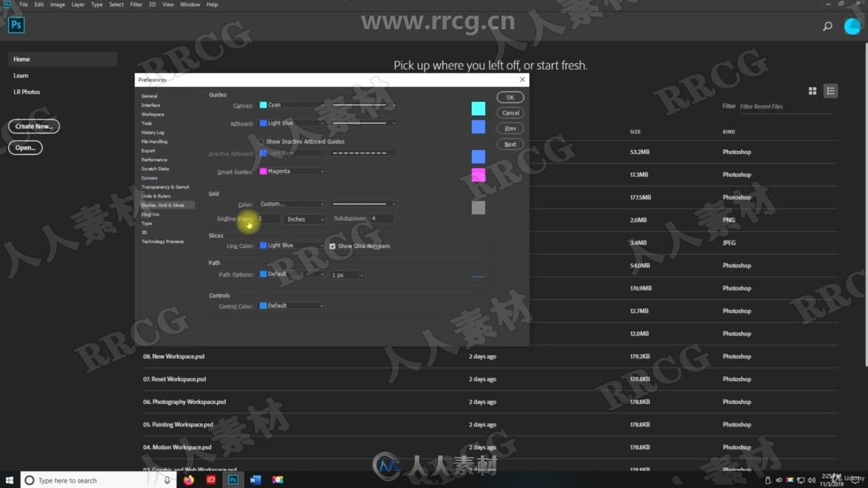The image size is (868, 488).
Task: Click Cancel in Preferences dialog
Action: click(x=511, y=113)
